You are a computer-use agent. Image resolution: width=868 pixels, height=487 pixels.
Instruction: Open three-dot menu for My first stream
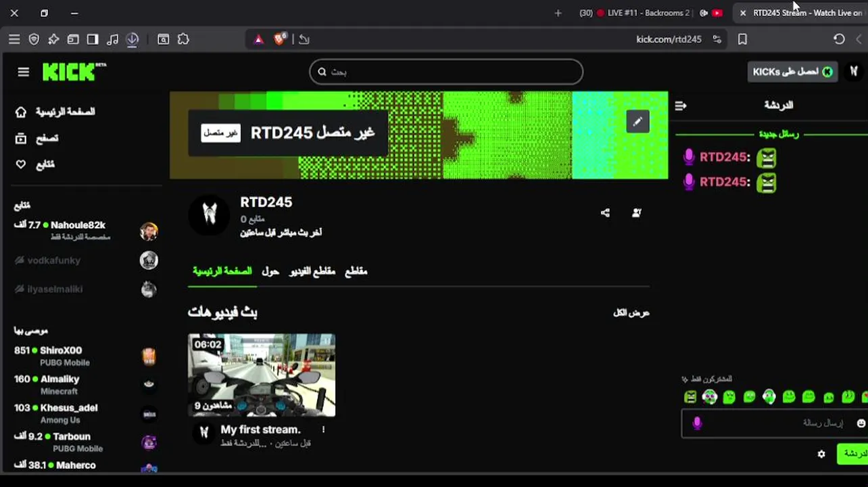coord(323,430)
